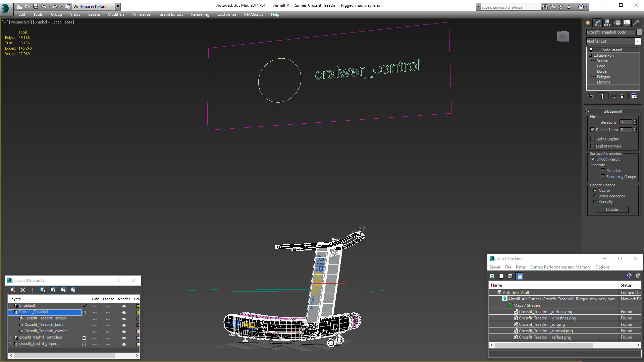Click the Update button in TurboSmooth
Screen dimensions: 644x362
(x=612, y=209)
